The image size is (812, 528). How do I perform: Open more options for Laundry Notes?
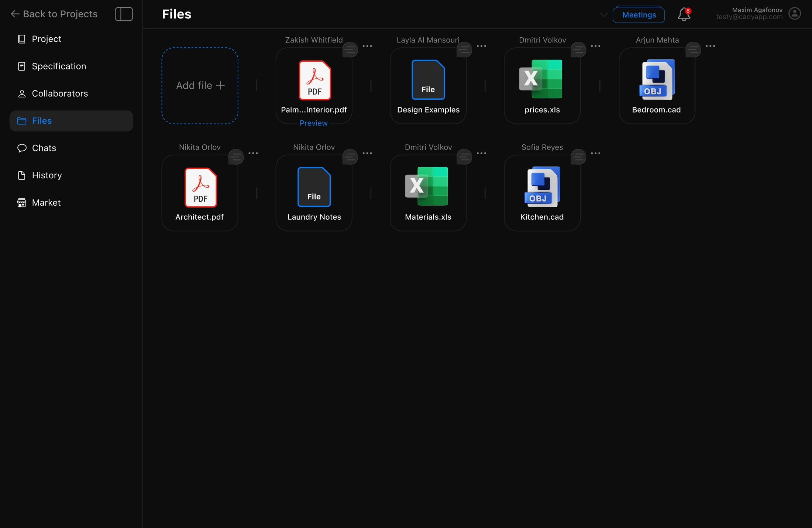367,153
